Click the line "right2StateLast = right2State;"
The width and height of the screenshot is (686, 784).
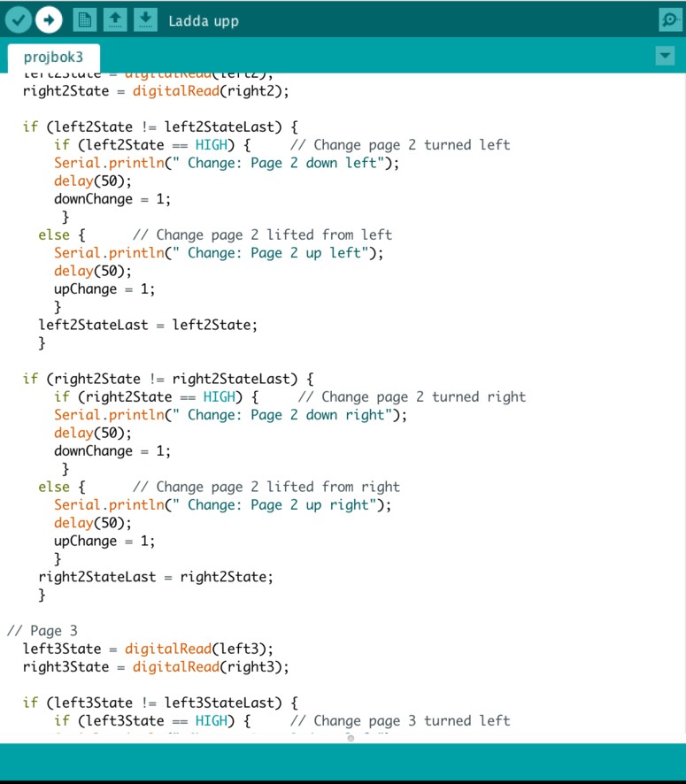click(x=156, y=577)
